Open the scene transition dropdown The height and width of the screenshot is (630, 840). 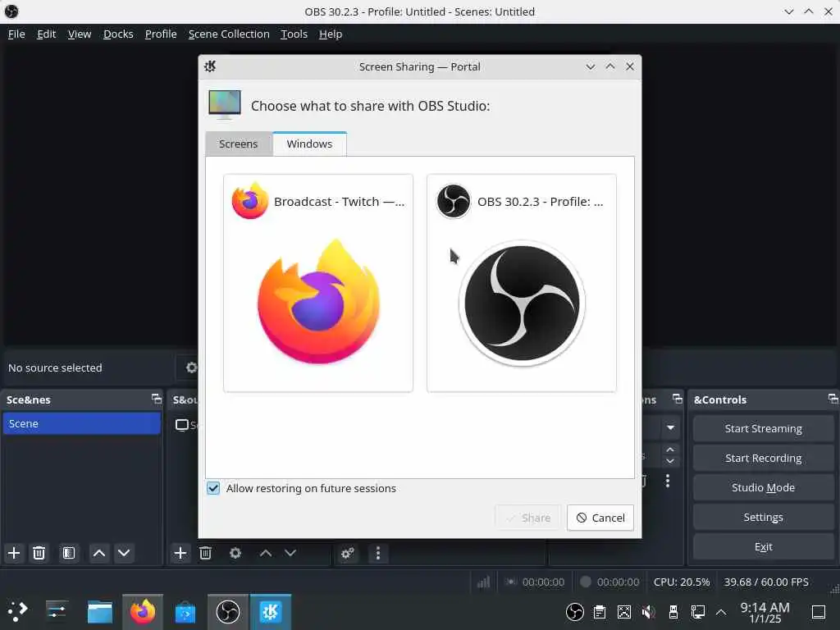pyautogui.click(x=670, y=427)
